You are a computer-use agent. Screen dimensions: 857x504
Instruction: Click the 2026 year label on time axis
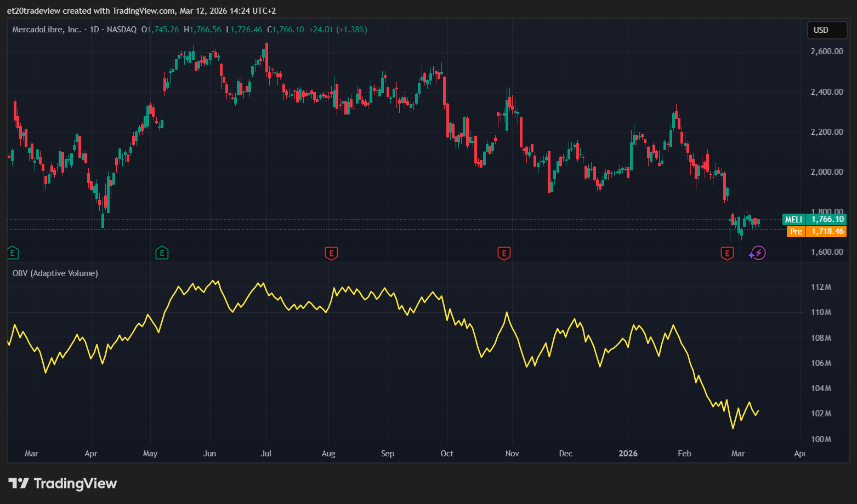click(628, 454)
